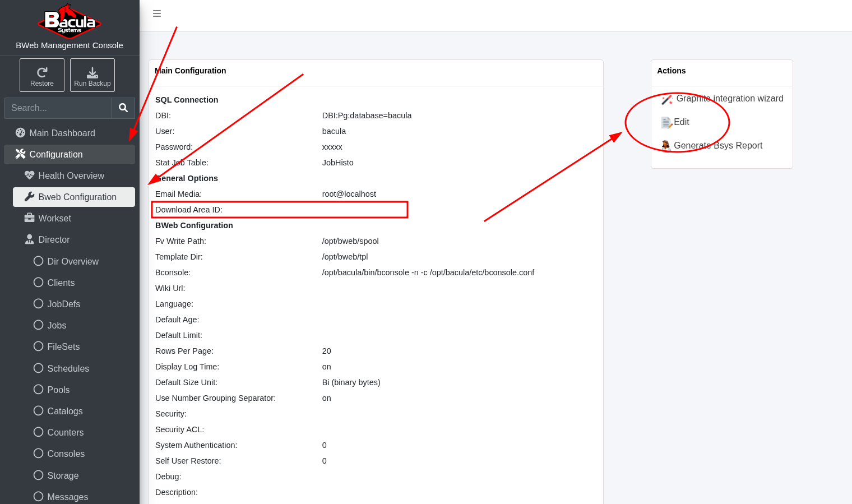Open Health Overview page

pyautogui.click(x=71, y=175)
